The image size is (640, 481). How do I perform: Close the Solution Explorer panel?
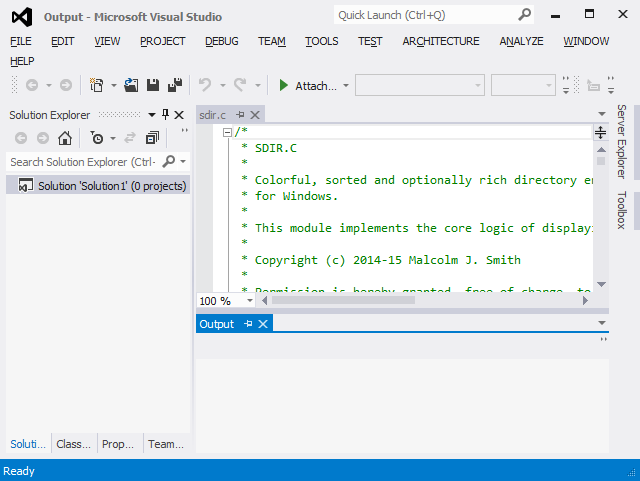(x=179, y=115)
